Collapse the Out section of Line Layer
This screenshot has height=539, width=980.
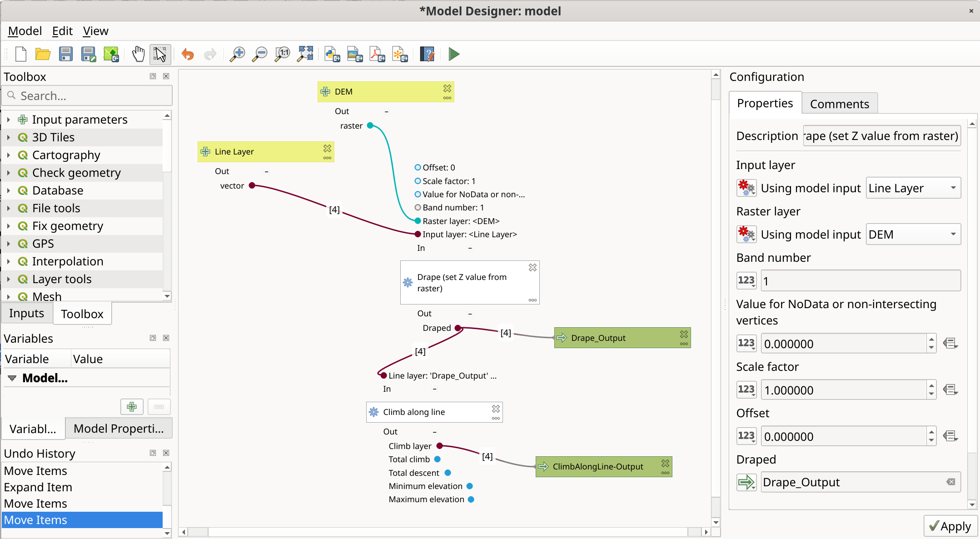coord(266,171)
